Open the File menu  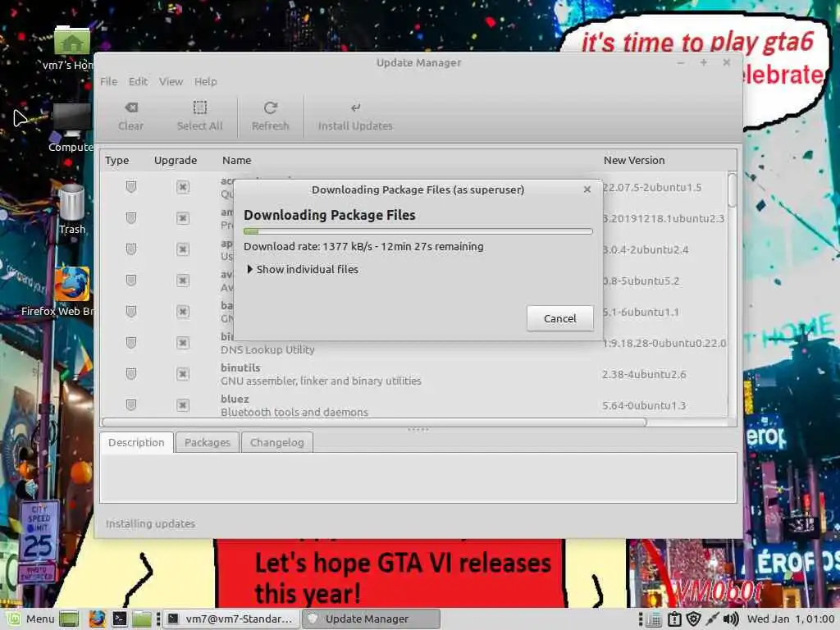point(109,81)
